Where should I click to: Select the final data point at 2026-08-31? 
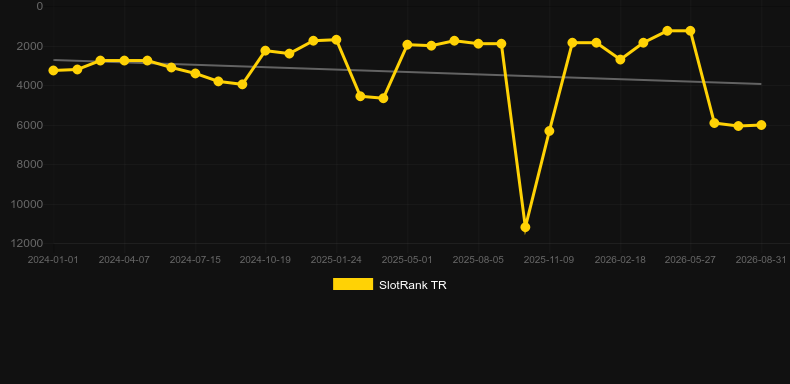click(x=761, y=125)
